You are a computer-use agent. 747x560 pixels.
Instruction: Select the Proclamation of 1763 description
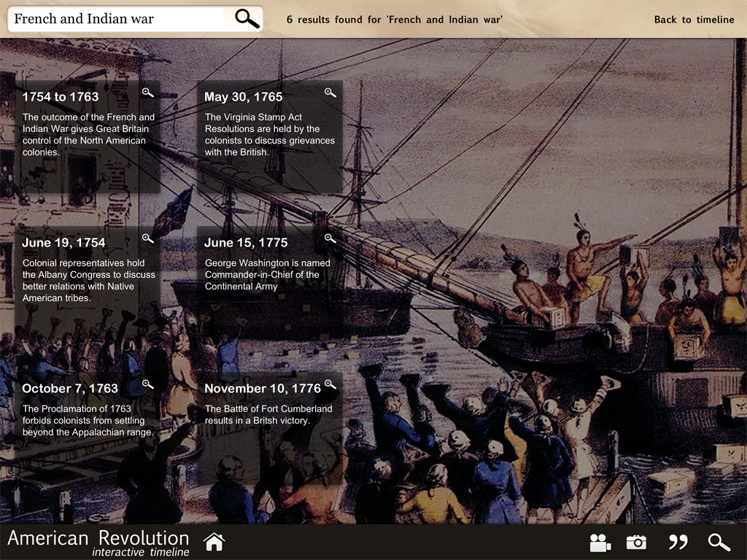(88, 420)
